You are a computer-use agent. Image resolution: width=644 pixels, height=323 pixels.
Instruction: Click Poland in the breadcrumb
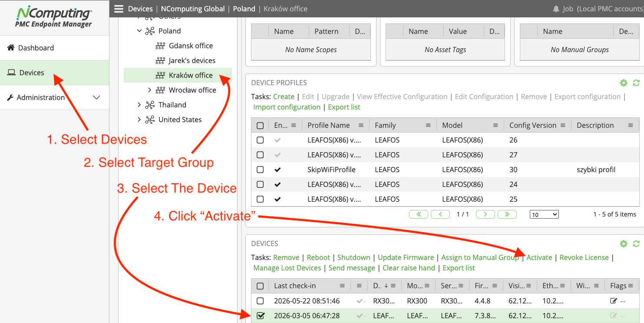click(x=244, y=9)
